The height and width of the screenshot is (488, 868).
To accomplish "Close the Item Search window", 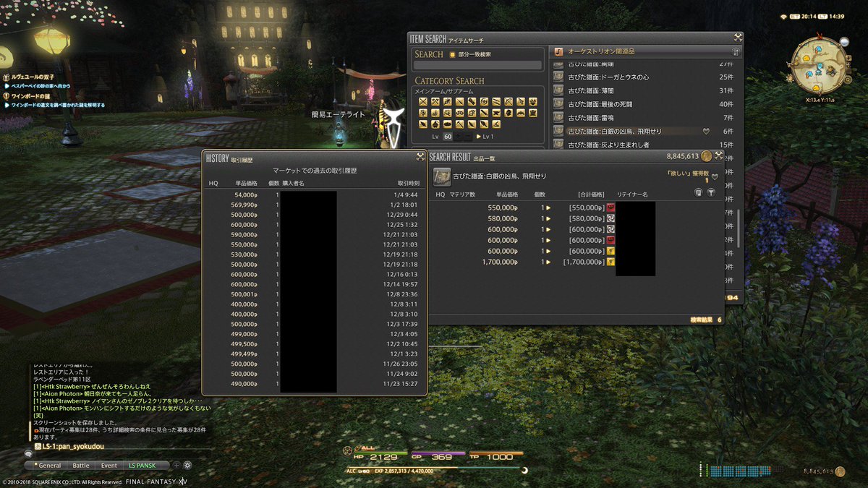I will pos(737,38).
